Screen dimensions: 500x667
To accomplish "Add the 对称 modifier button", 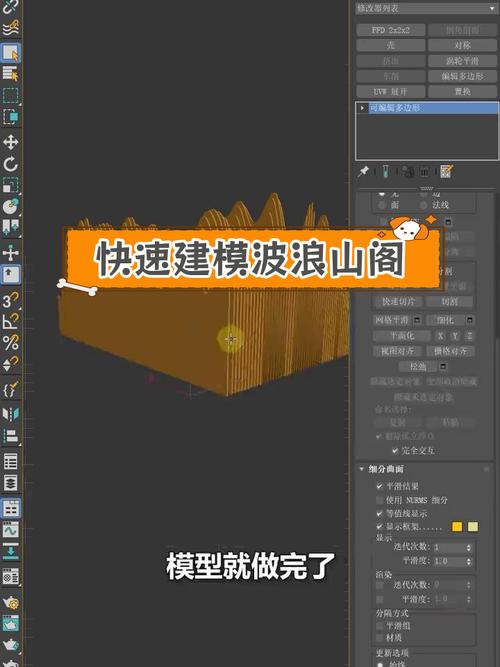I will tap(463, 46).
